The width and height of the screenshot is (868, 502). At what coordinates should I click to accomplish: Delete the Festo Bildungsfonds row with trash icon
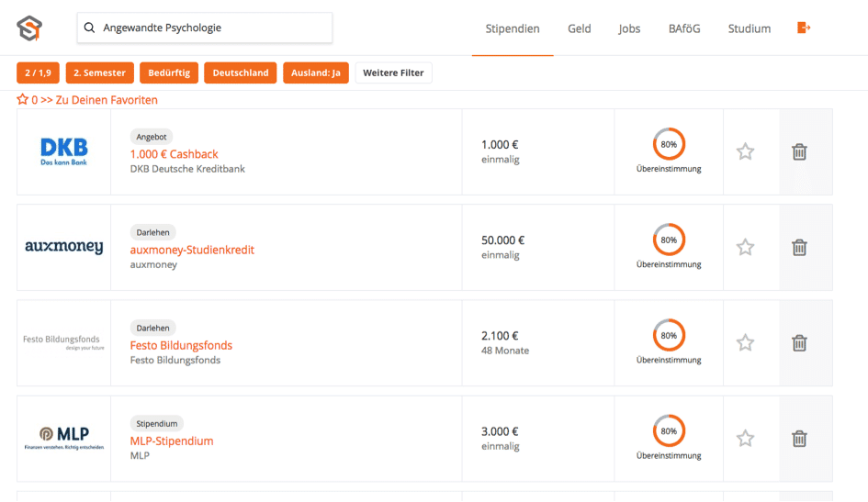coord(799,343)
